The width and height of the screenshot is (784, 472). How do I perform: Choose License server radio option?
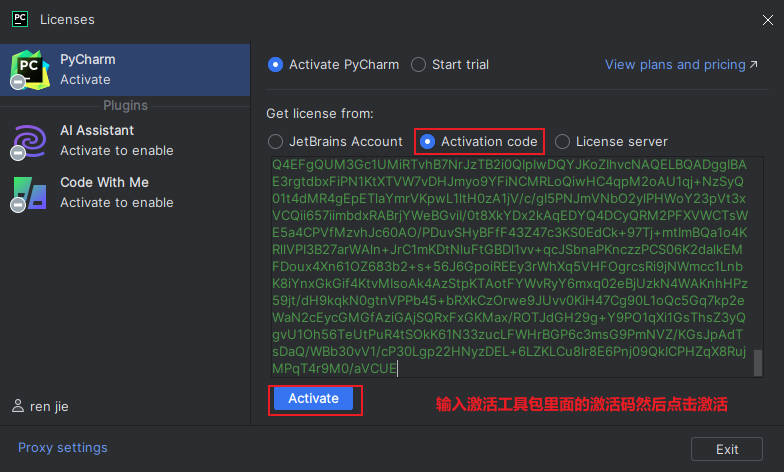tap(563, 142)
